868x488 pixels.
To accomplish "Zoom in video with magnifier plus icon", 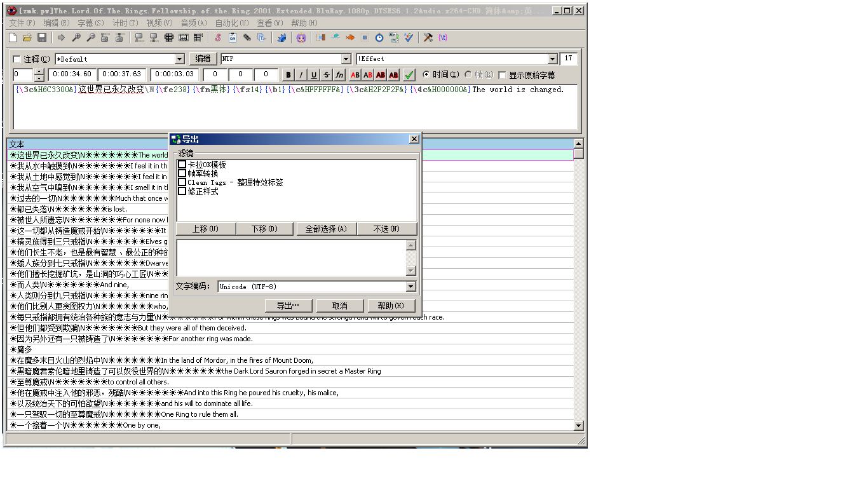I will point(76,38).
